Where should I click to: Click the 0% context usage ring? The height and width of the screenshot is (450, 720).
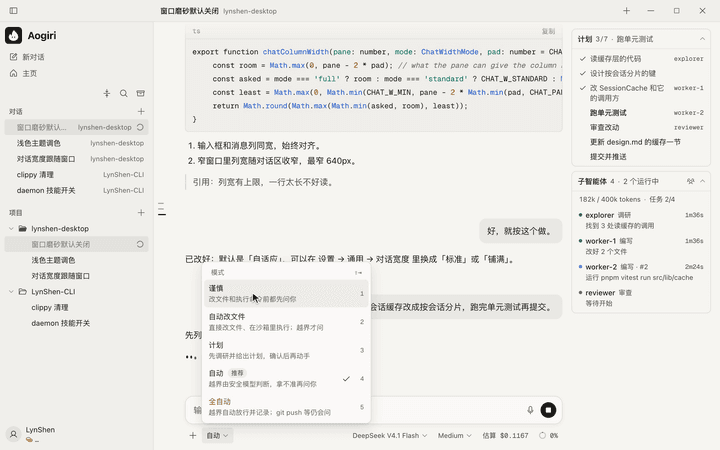pyautogui.click(x=549, y=435)
